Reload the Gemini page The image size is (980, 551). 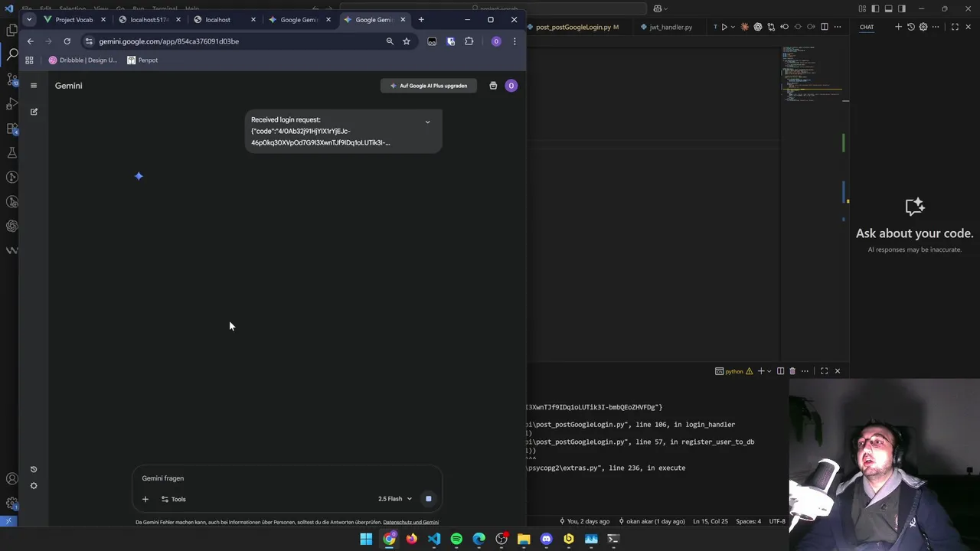(x=67, y=41)
